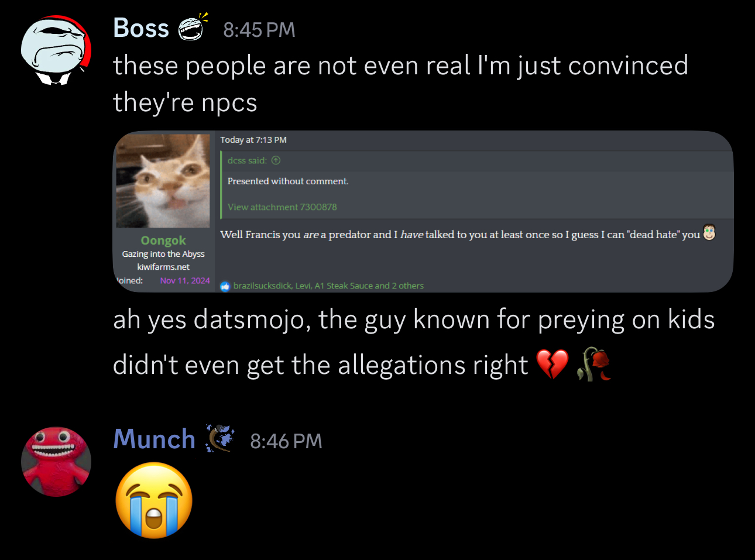This screenshot has height=560, width=755.
Task: Click the 8:46 PM message timestamp
Action: [x=286, y=441]
